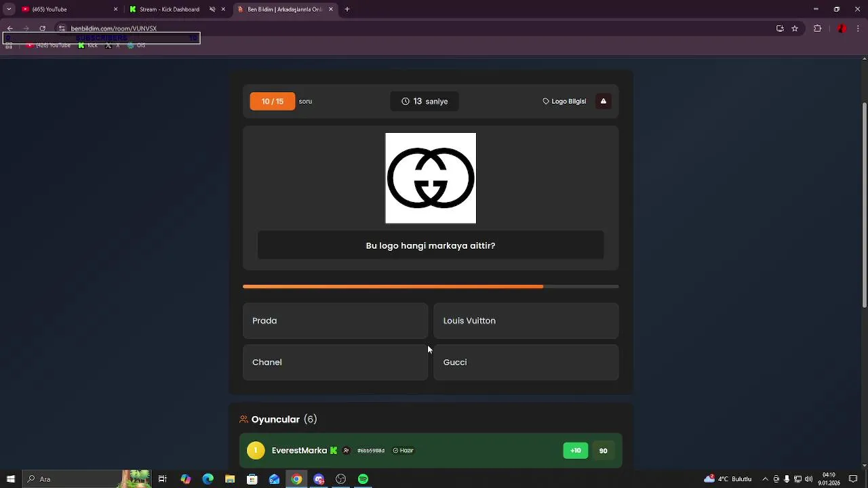
Task: Unmute the Kick Dashboard tab audio icon
Action: [x=212, y=9]
